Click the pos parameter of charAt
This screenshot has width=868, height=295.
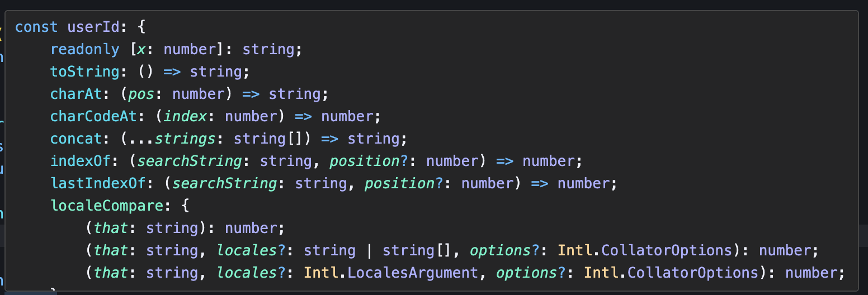coord(142,94)
